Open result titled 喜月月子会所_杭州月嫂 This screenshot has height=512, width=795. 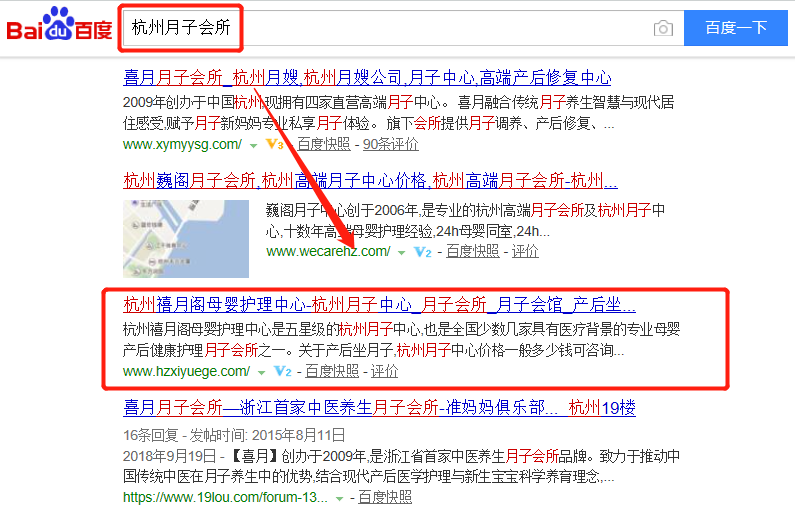coord(367,78)
